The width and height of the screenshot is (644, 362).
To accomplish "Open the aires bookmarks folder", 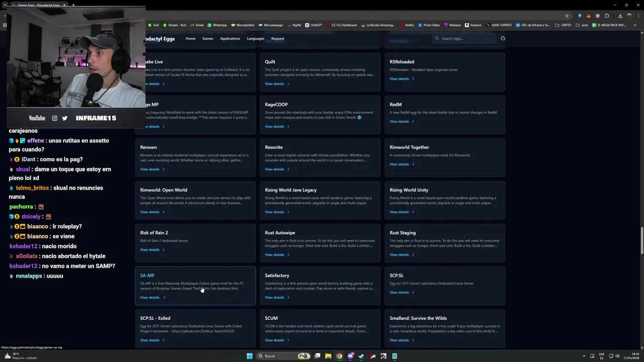I will (582, 25).
